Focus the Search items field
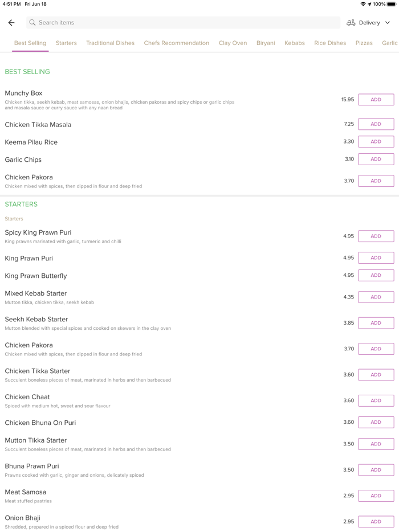This screenshot has width=399, height=532. 182,23
